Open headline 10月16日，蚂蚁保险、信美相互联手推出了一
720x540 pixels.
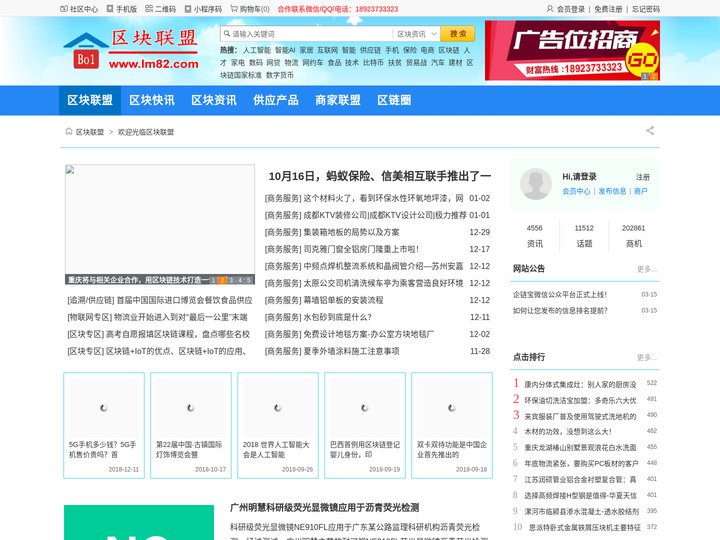[x=380, y=176]
